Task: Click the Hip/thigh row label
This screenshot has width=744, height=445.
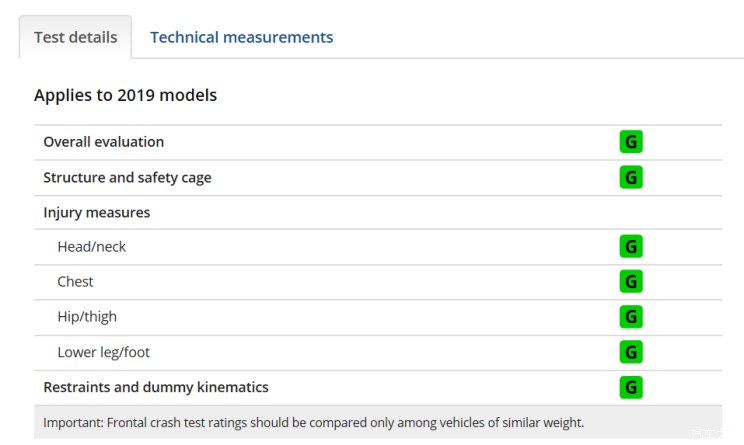Action: 87,317
